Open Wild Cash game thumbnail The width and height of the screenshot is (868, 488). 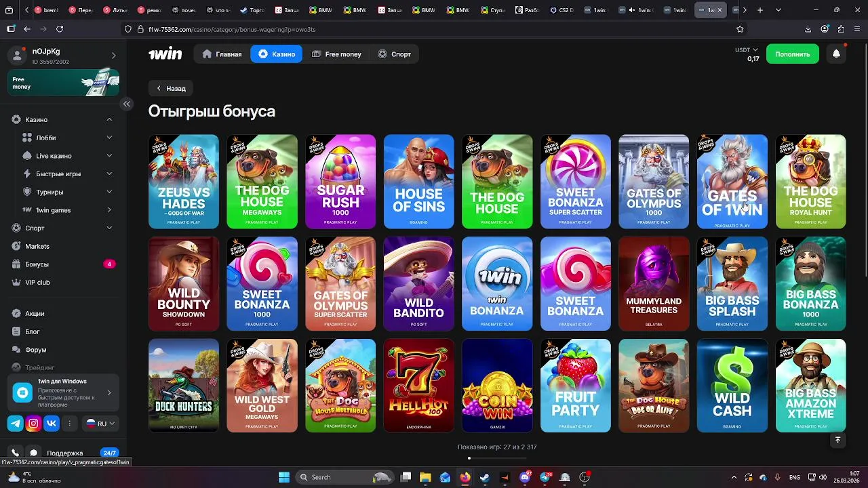pyautogui.click(x=732, y=386)
